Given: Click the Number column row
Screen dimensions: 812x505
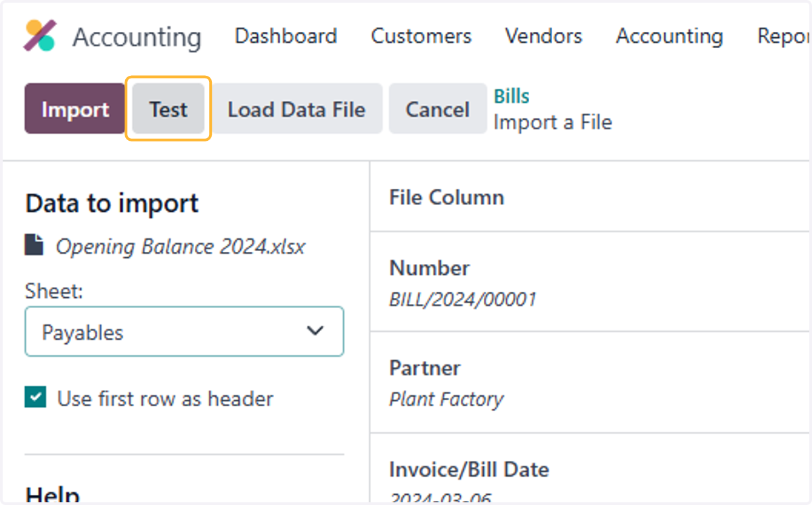Looking at the screenshot, I should click(589, 282).
